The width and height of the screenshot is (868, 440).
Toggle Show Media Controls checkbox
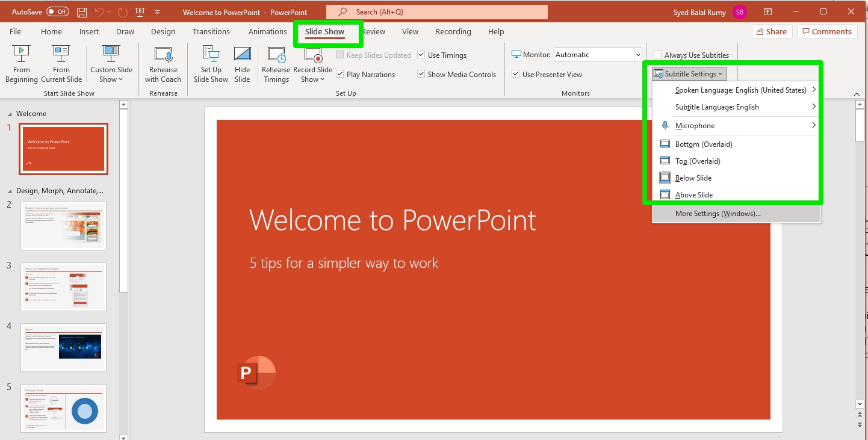click(421, 74)
